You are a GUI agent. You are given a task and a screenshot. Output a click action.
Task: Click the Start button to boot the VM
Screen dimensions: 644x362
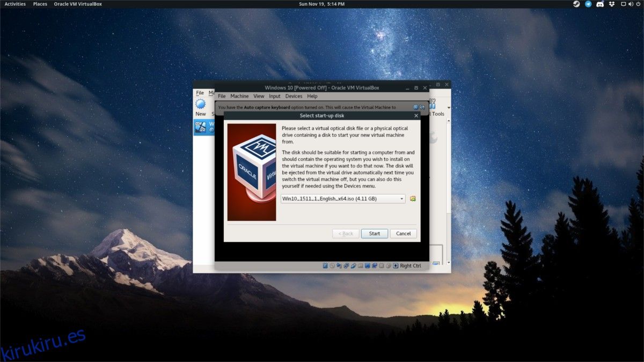click(x=374, y=233)
